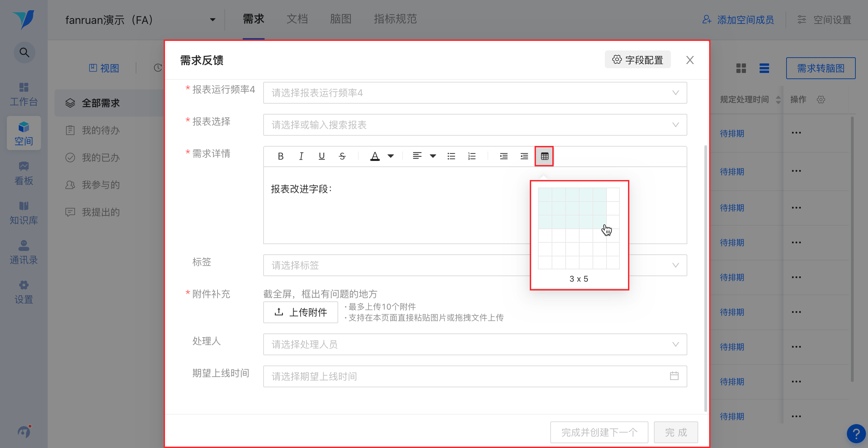Apply italic formatting in editor
The width and height of the screenshot is (868, 448).
click(301, 156)
